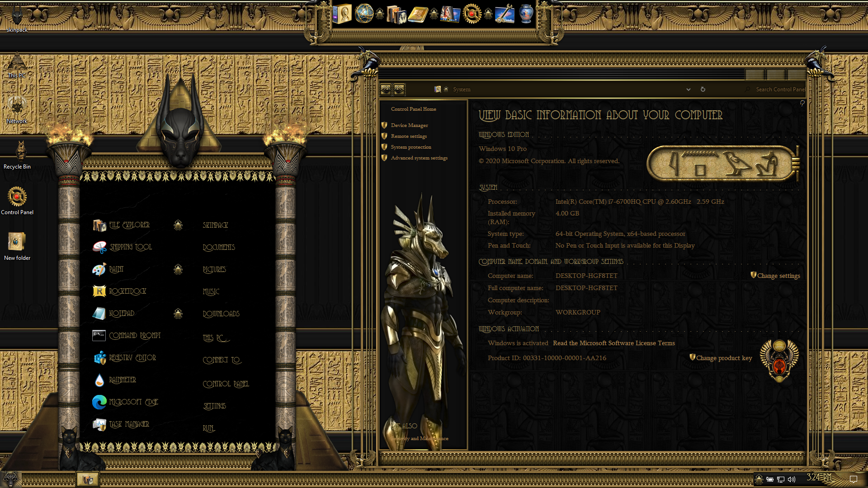
Task: Click the volume speaker tray icon
Action: click(792, 479)
